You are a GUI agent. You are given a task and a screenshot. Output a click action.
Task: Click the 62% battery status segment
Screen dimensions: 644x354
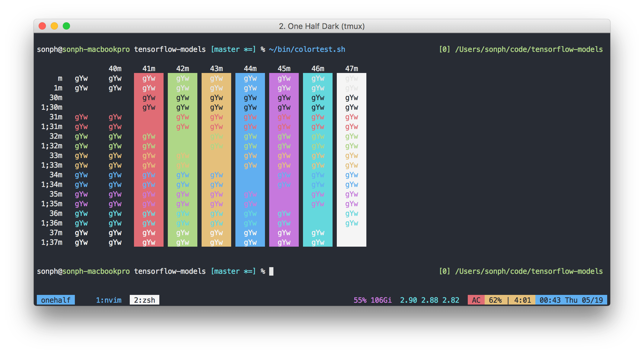(x=495, y=300)
